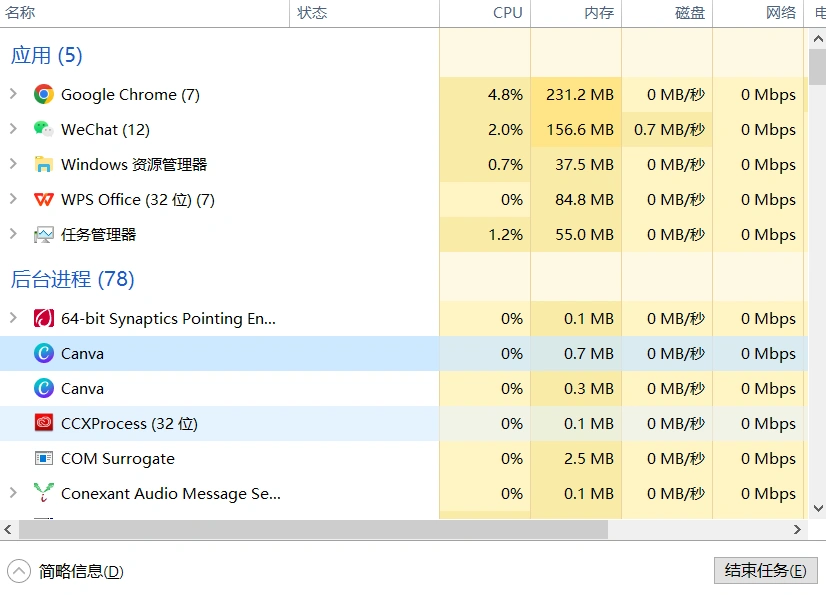Sort by 磁盘 column header

[x=689, y=13]
